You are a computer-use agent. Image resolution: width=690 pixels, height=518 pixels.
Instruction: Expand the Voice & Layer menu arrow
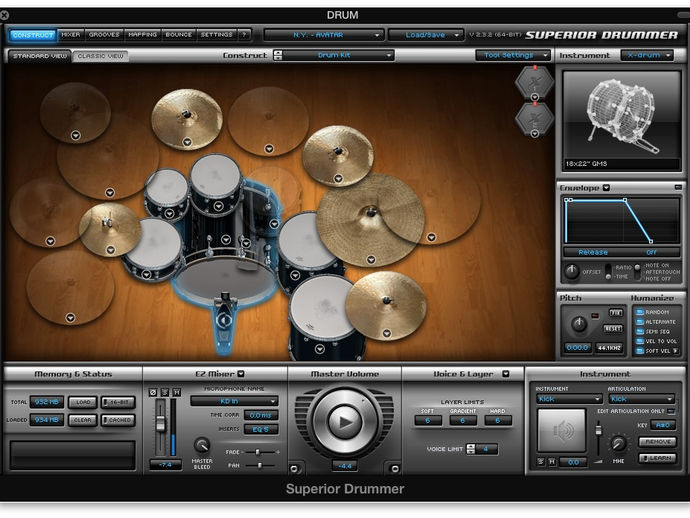tap(506, 374)
